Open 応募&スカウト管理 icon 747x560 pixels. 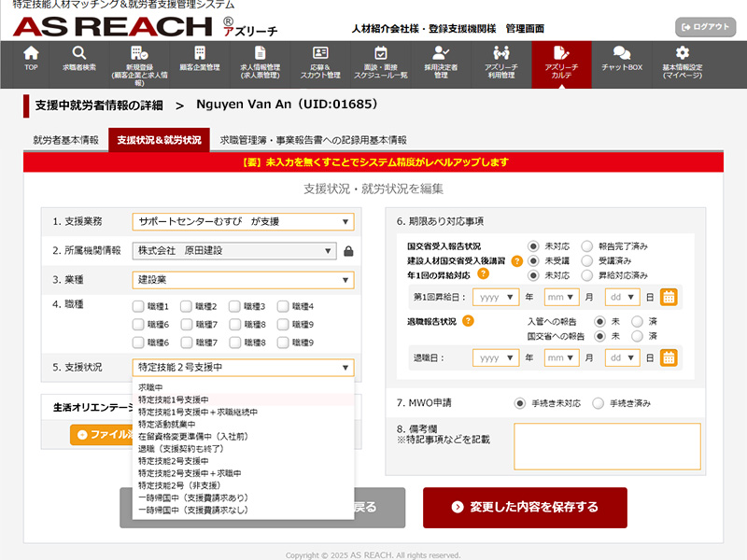pos(320,52)
